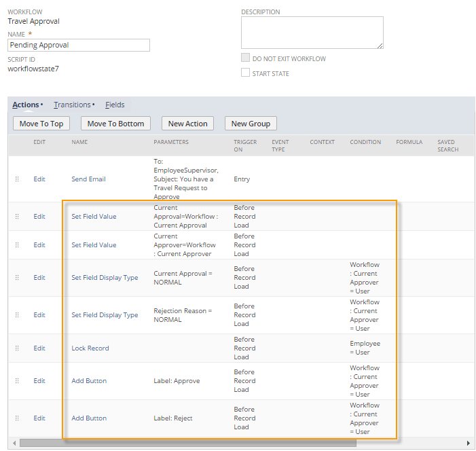Click the Name field with Pending Approval
The width and height of the screenshot is (476, 451).
[79, 45]
